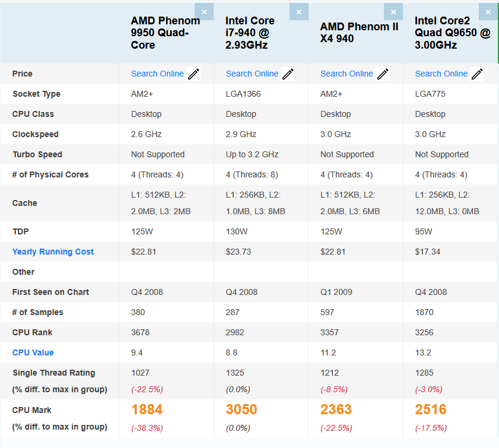Click the LGA1366 socket type cell
This screenshot has width=499, height=448.
click(243, 94)
